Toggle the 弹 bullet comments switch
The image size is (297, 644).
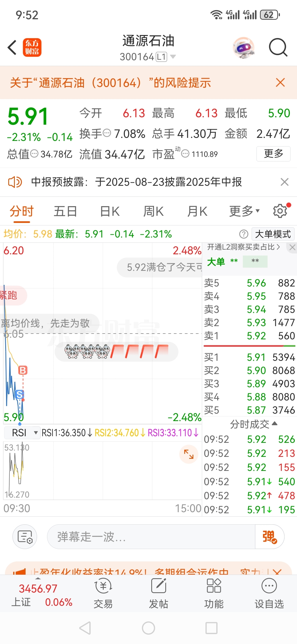tap(269, 537)
